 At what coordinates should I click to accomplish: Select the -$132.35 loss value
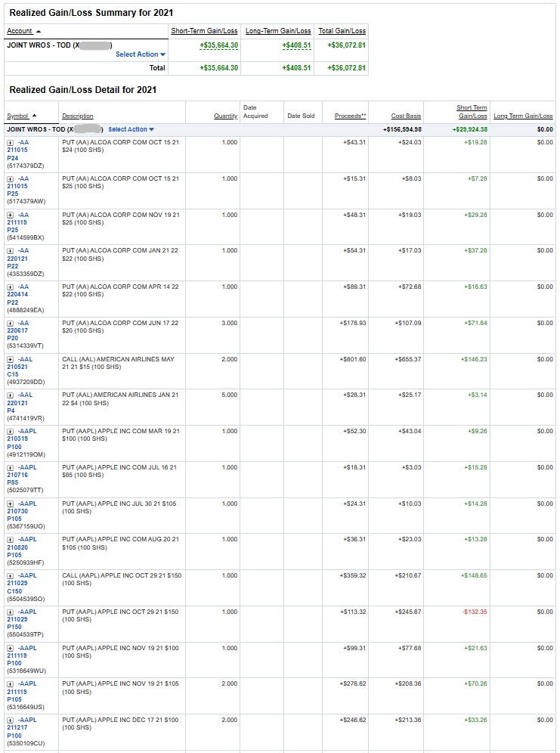[x=475, y=612]
